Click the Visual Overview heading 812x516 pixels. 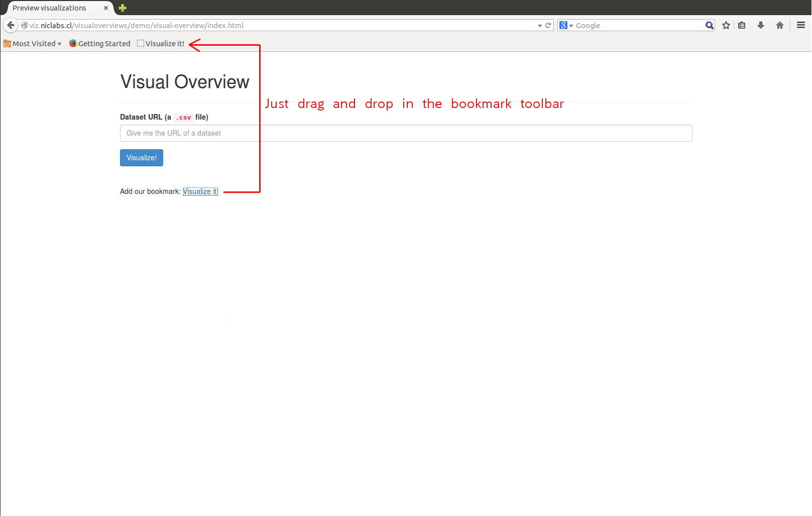click(x=185, y=82)
